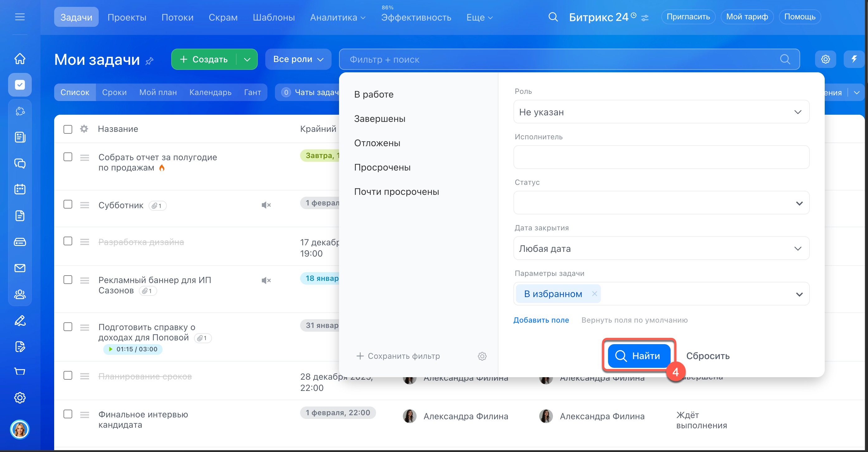Open the Mail icon in left sidebar
This screenshot has width=868, height=452.
coord(20,268)
